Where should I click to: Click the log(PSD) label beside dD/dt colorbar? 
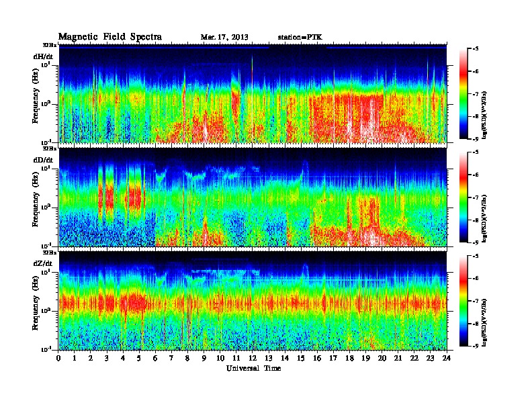[485, 218]
